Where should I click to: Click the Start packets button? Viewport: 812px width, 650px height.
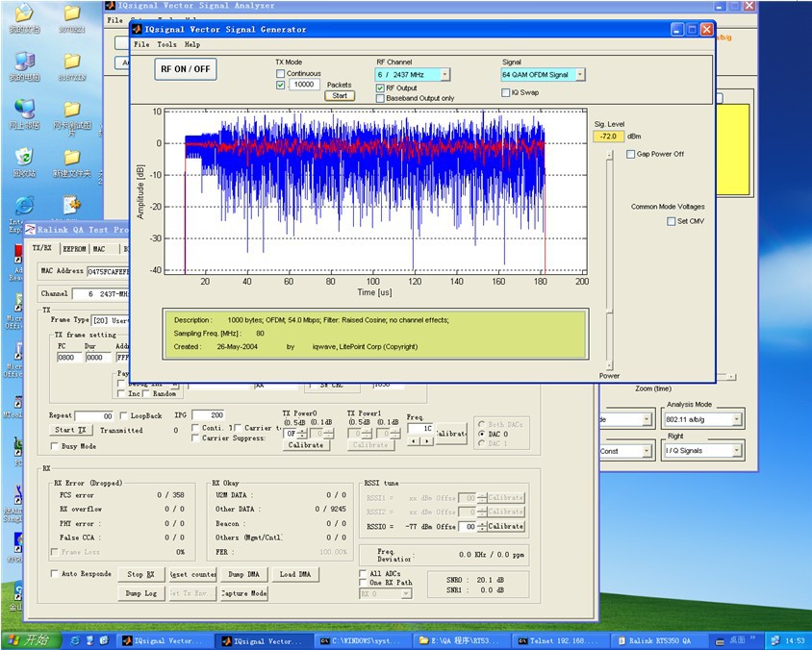pos(340,96)
